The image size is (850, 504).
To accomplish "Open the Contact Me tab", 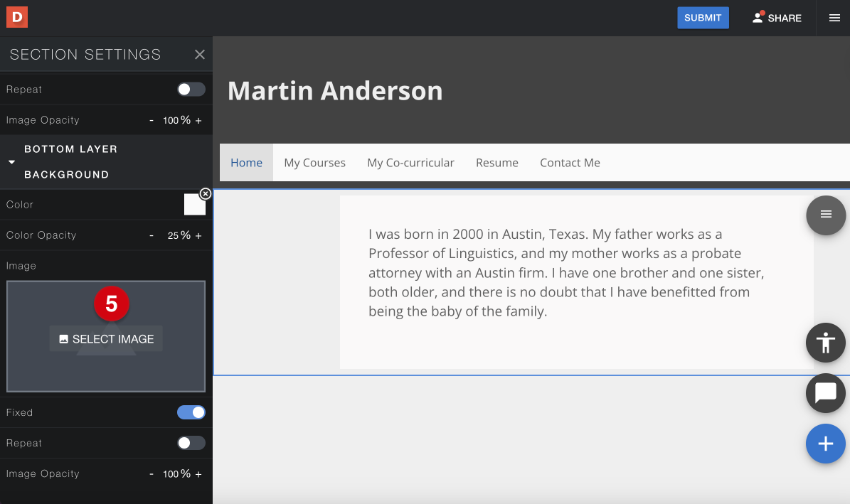I will point(570,163).
